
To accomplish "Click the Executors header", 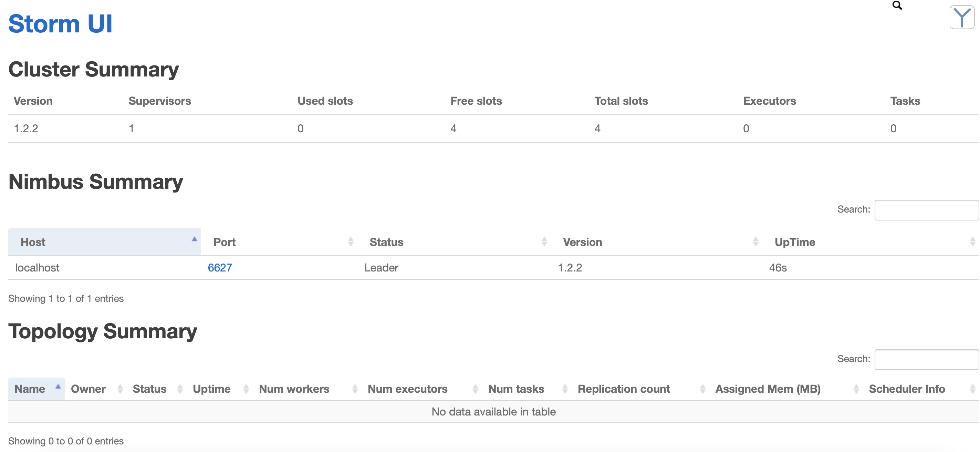I will pyautogui.click(x=769, y=101).
